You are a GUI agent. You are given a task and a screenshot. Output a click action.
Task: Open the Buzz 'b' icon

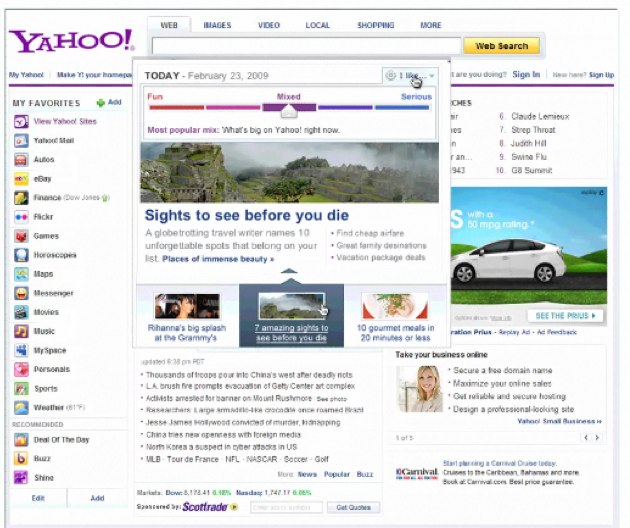21,458
